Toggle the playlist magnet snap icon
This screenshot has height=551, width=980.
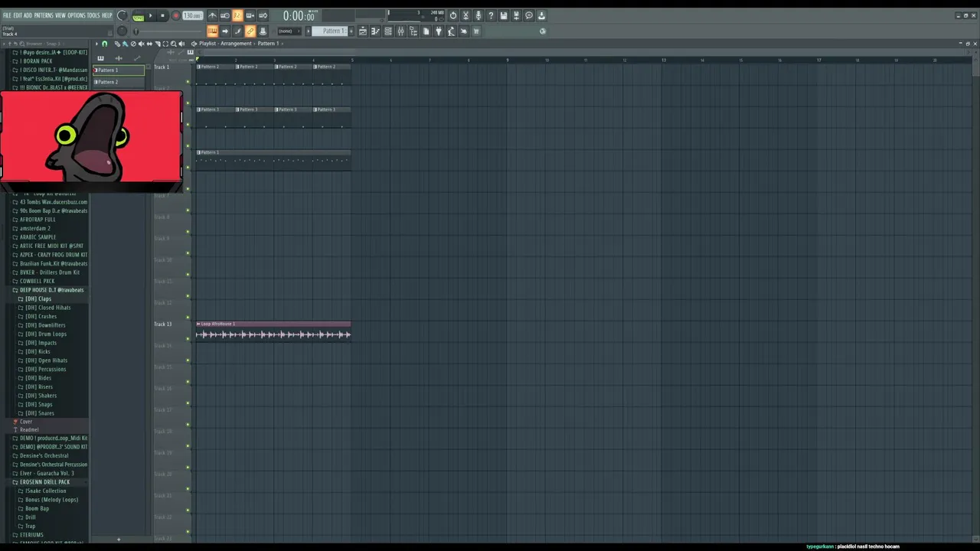click(104, 44)
